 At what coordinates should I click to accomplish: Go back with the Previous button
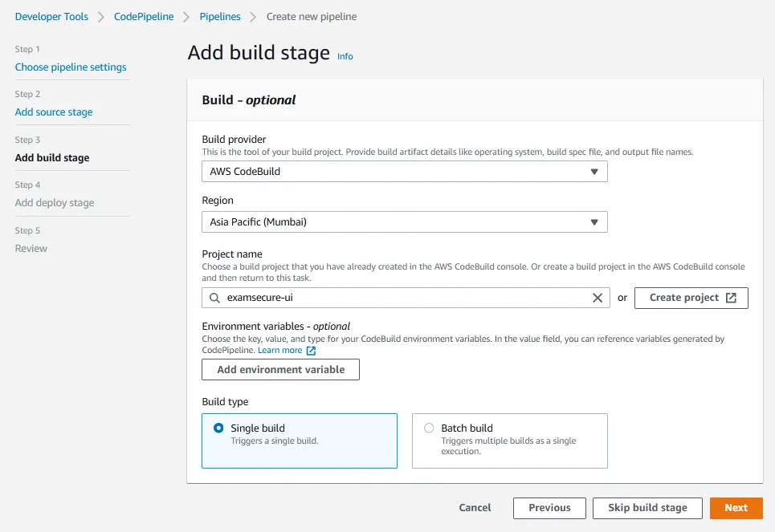549,508
